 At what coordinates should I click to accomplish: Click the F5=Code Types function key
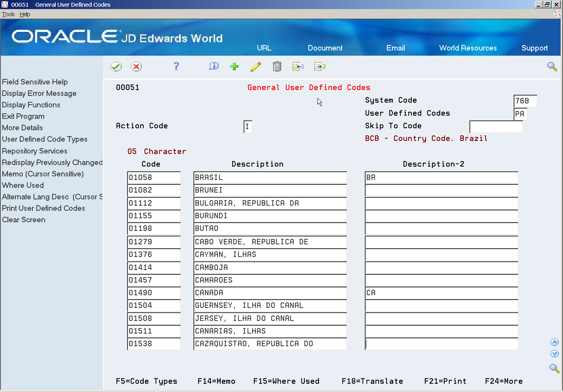(x=146, y=381)
